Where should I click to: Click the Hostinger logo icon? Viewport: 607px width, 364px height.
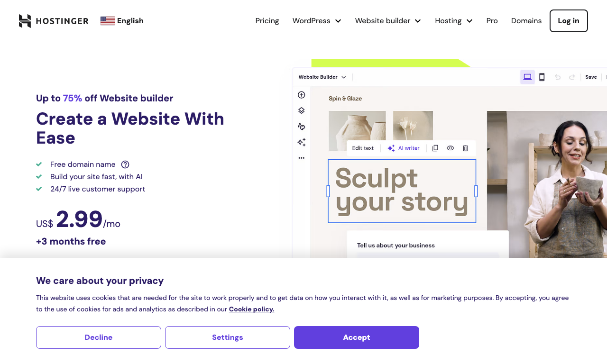tap(25, 21)
